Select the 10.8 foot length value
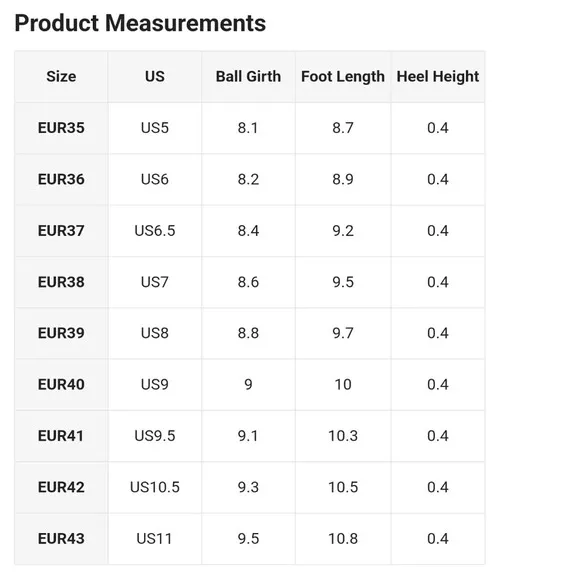The width and height of the screenshot is (579, 580). (343, 539)
